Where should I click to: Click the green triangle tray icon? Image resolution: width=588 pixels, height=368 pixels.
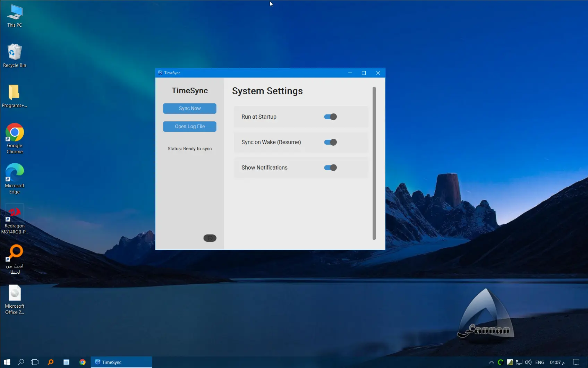click(x=510, y=362)
